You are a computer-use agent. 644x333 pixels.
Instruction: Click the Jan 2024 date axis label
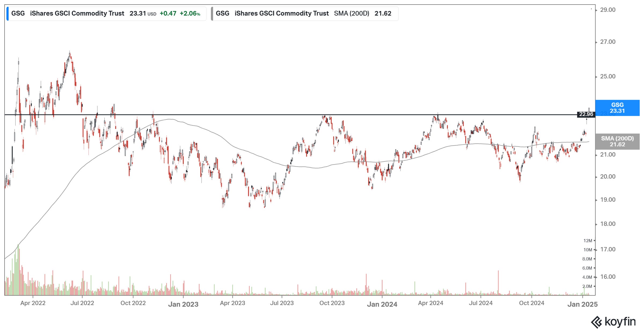pyautogui.click(x=382, y=304)
